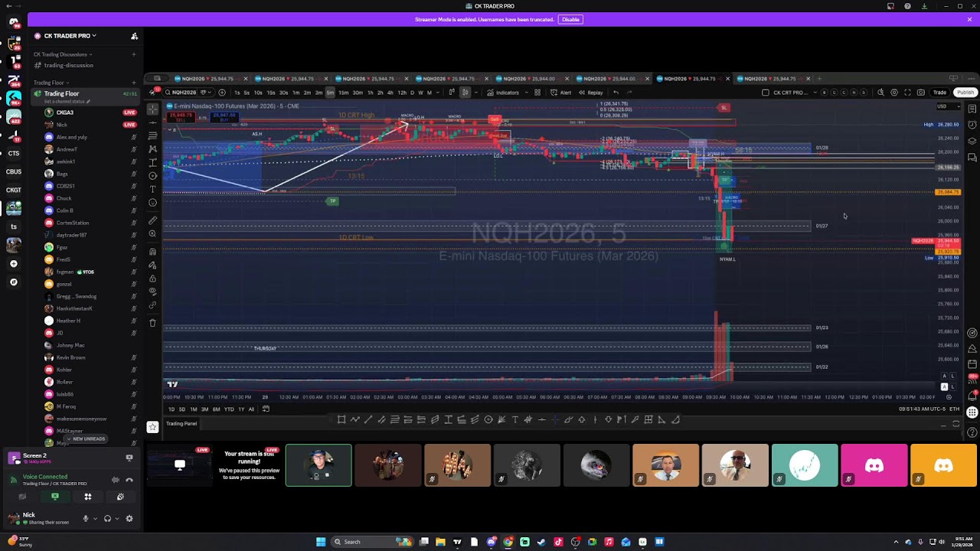Add a new chart tab
This screenshot has height=551, width=980.
[818, 79]
